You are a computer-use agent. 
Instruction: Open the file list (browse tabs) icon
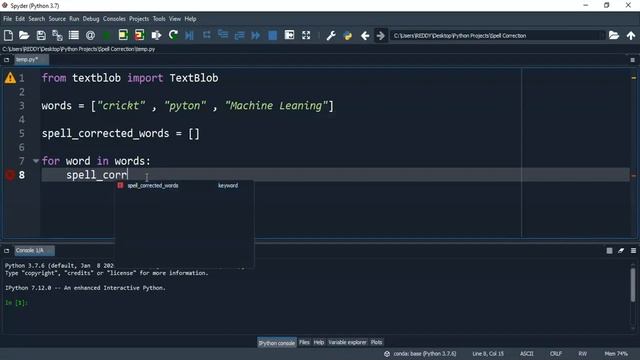click(74, 36)
